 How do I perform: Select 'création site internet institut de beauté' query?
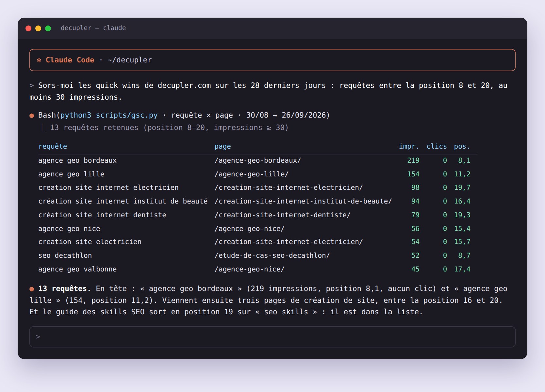click(x=123, y=201)
